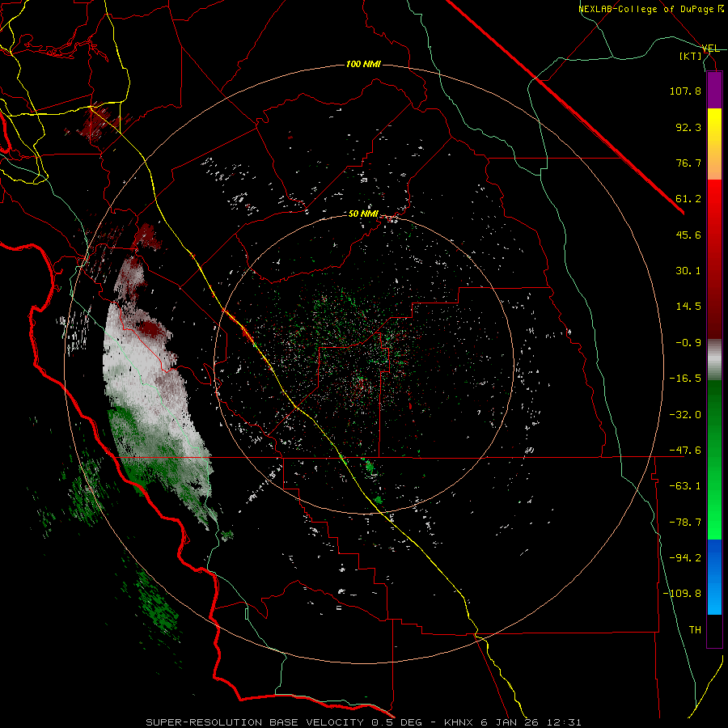Select the 61.2 velocity scale value

point(688,199)
